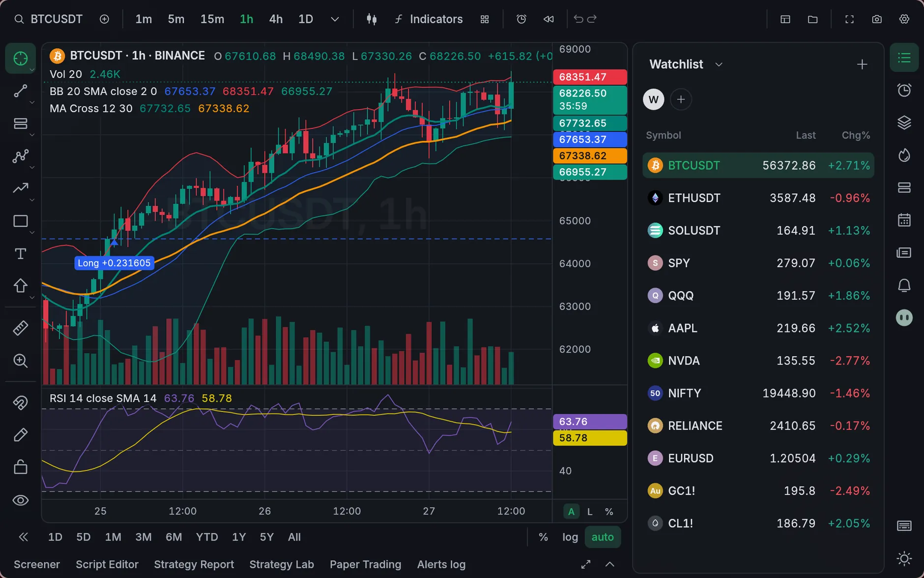Screen dimensions: 924x578
Task: Toggle magnet mode for drawings
Action: [20, 403]
